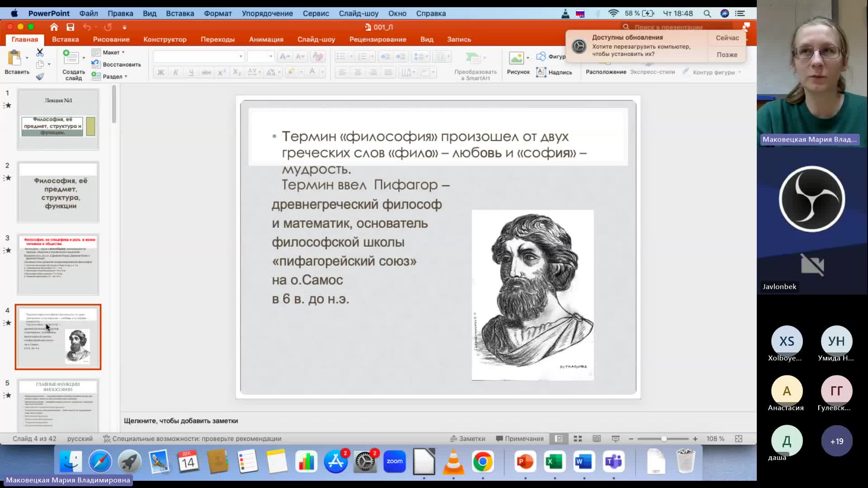
Task: Click Позже to postpone updates
Action: point(727,55)
